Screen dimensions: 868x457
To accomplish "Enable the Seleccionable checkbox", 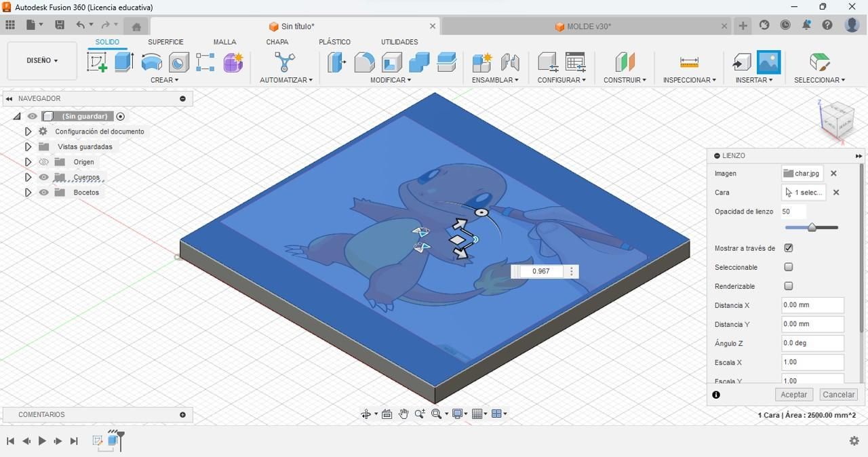I will coord(789,267).
